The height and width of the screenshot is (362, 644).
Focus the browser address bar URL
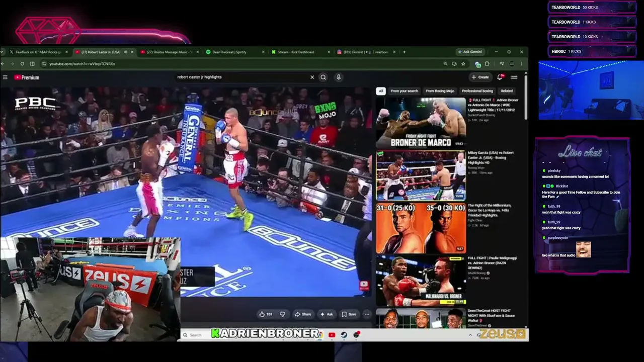coord(82,64)
